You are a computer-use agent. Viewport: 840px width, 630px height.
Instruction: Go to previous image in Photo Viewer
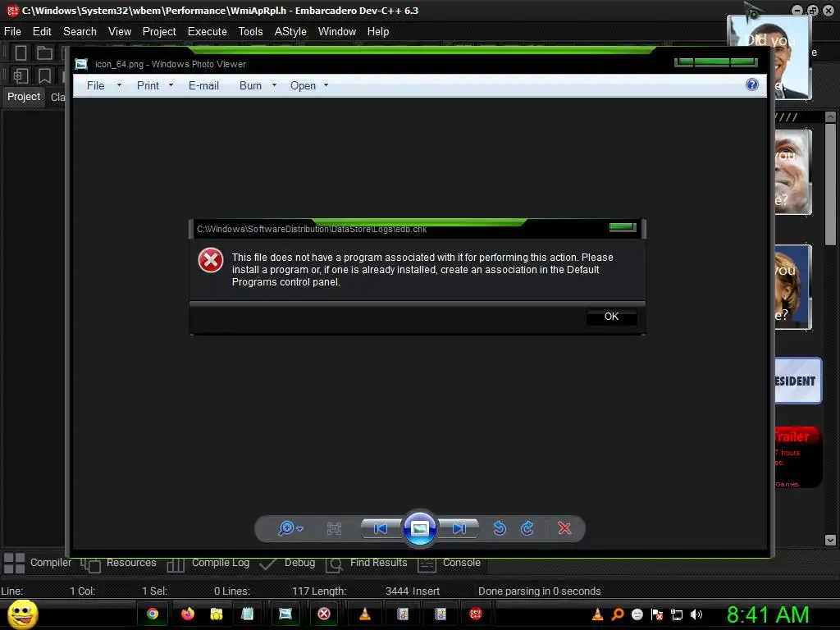(381, 529)
